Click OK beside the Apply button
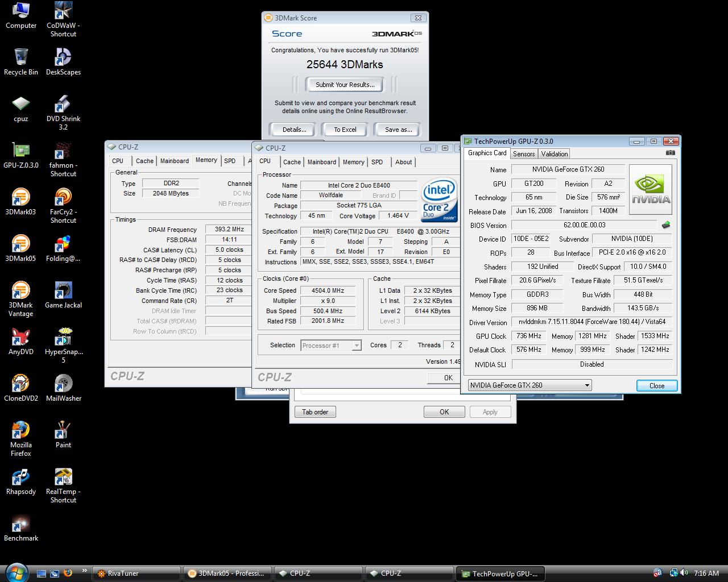The width and height of the screenshot is (728, 582). 444,412
